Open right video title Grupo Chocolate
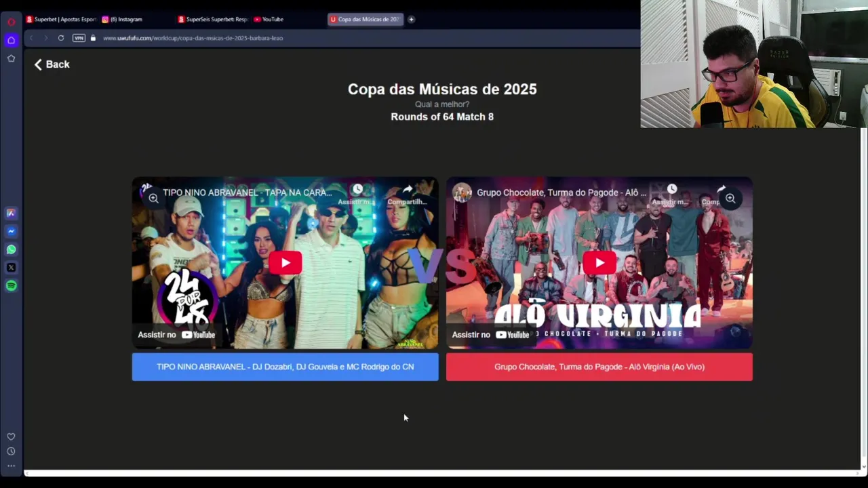Image resolution: width=868 pixels, height=488 pixels. click(561, 192)
